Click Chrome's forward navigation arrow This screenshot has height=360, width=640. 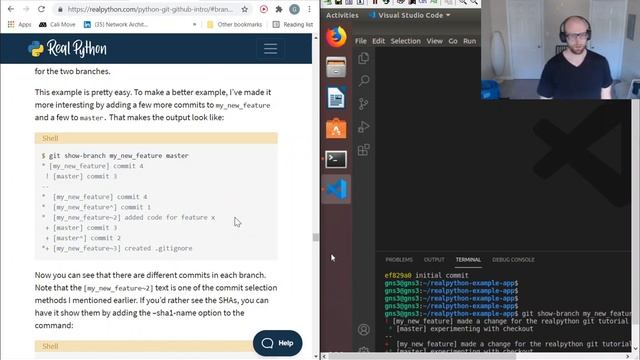(x=26, y=9)
